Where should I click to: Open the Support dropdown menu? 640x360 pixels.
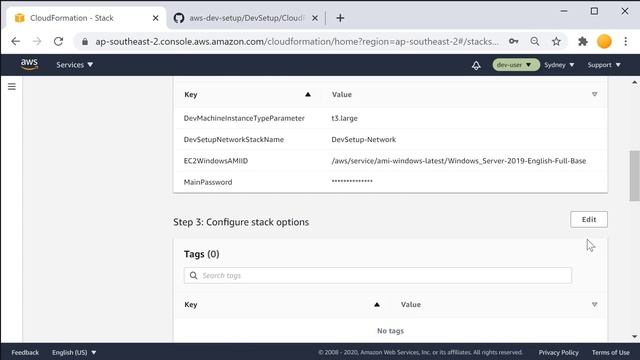coord(604,65)
